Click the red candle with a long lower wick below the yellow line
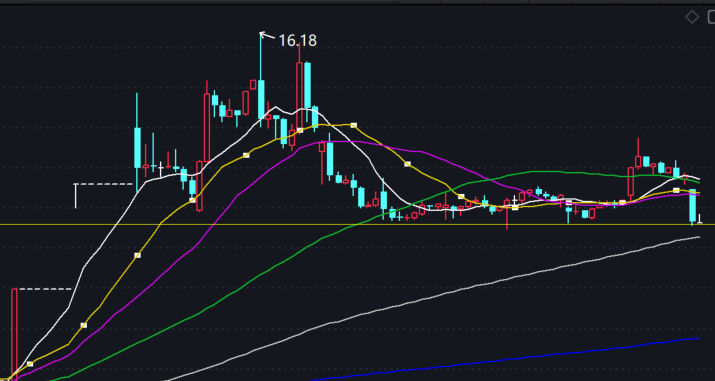This screenshot has width=715, height=381. coord(507,213)
